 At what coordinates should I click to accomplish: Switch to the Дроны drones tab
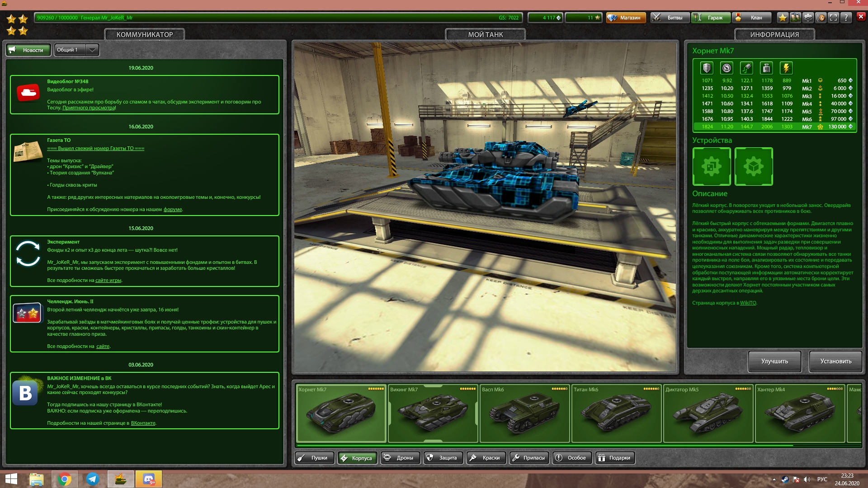pos(400,458)
